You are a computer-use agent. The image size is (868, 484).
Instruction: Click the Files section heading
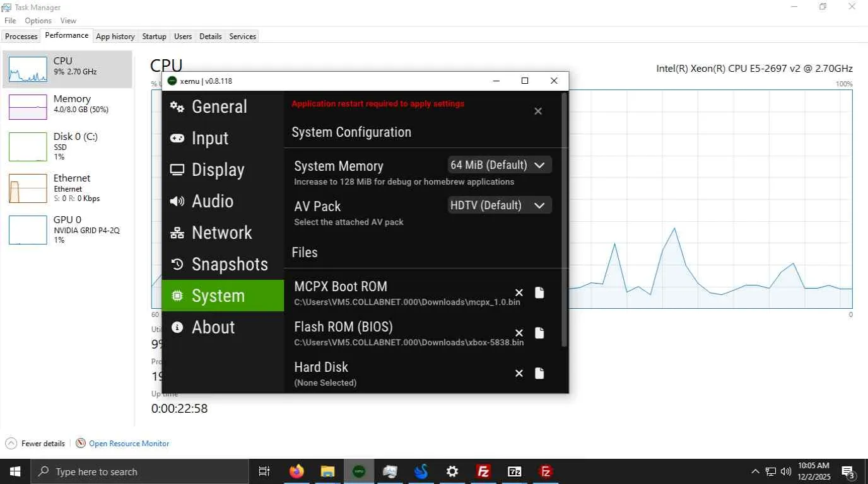pyautogui.click(x=305, y=253)
